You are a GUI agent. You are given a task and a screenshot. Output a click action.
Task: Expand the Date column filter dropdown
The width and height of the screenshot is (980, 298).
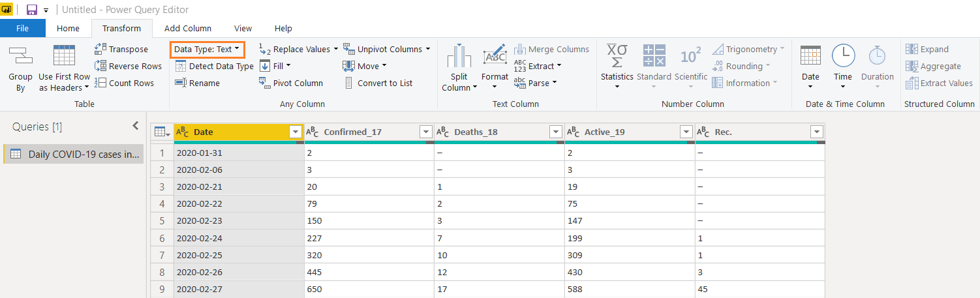pyautogui.click(x=294, y=132)
